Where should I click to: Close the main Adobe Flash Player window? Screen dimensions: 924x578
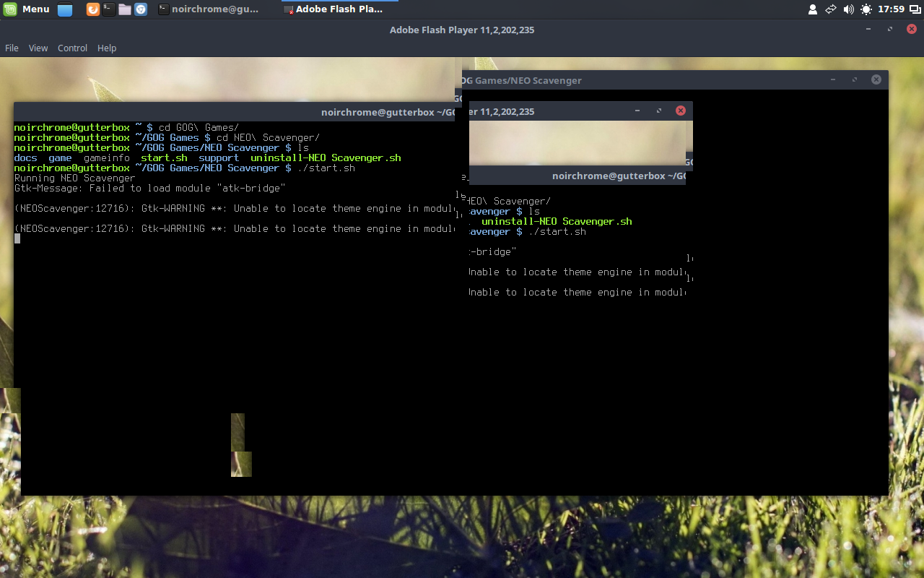911,30
